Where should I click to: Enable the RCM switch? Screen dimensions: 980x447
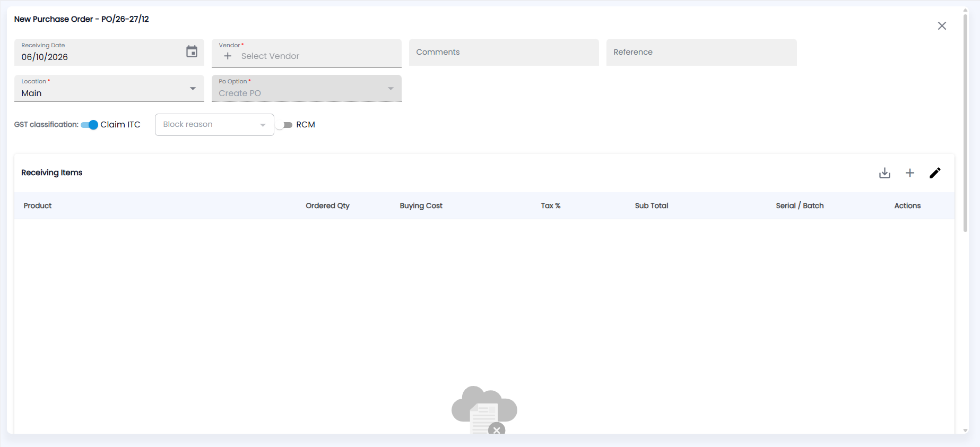click(x=284, y=125)
